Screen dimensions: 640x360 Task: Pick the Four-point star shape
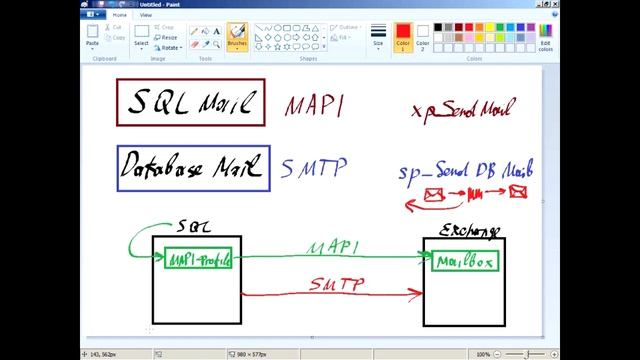(268, 47)
